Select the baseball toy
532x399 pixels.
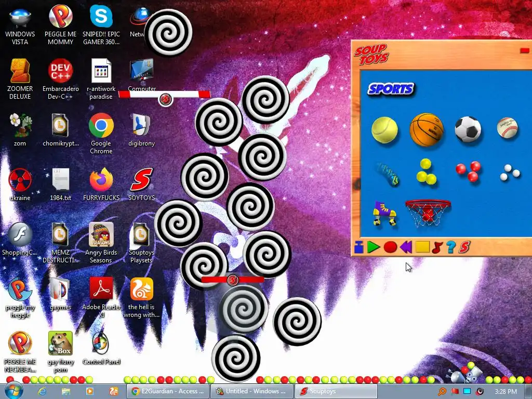pos(508,128)
